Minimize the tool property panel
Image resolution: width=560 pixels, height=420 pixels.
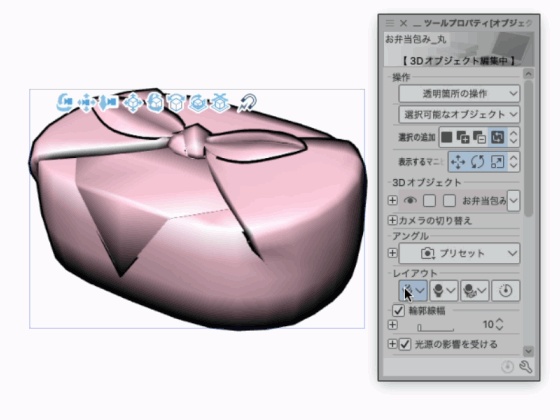coord(416,25)
